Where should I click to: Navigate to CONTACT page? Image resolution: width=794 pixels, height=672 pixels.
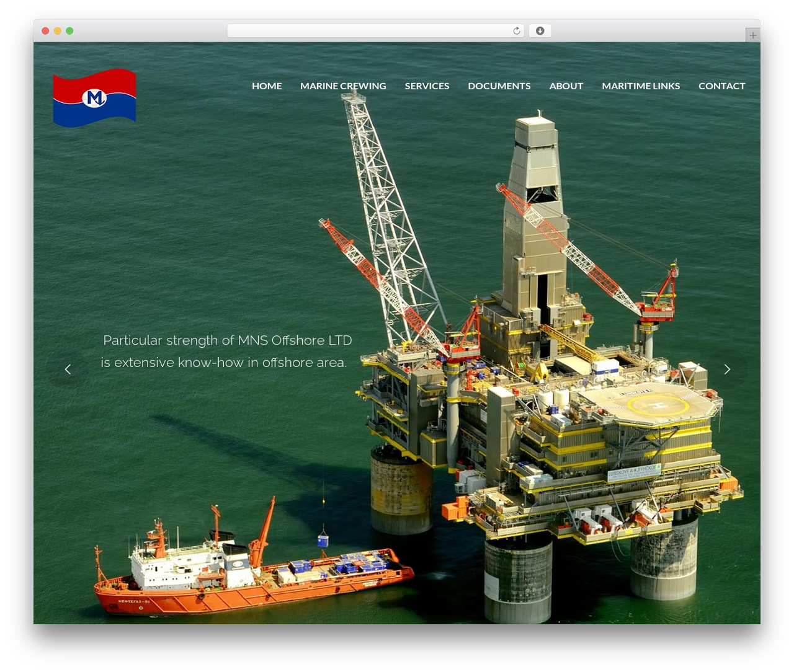tap(722, 86)
